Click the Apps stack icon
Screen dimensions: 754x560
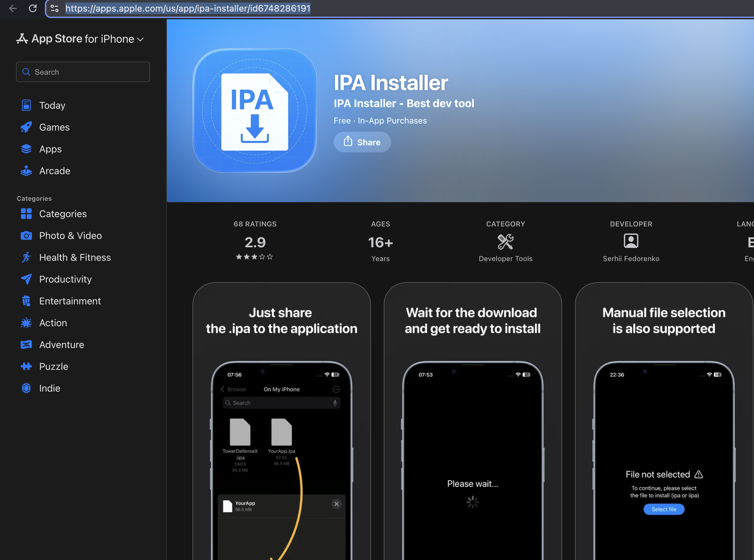click(x=26, y=149)
